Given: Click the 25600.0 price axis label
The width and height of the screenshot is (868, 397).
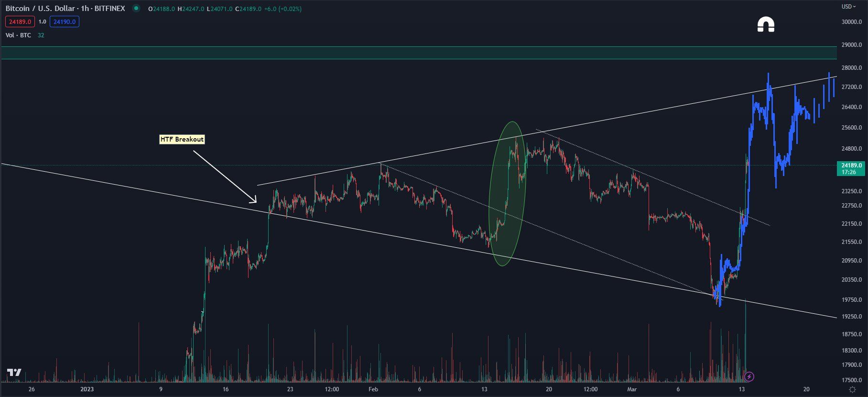Looking at the screenshot, I should 852,128.
